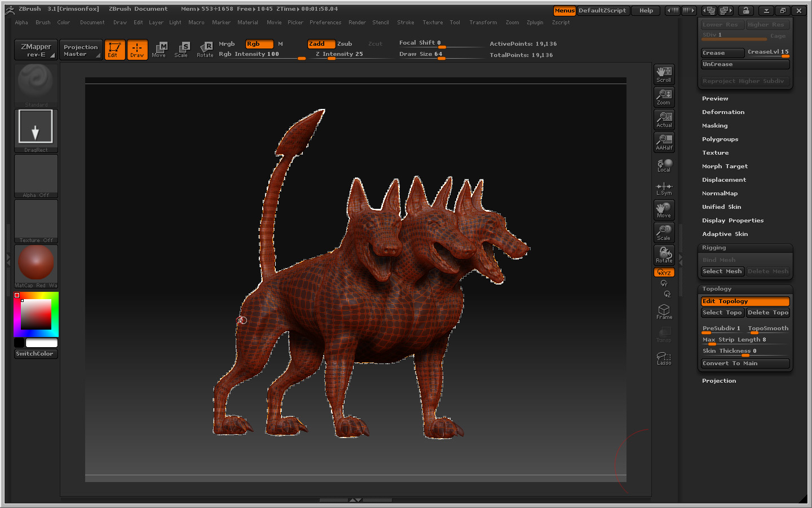Select the Actual size icon
This screenshot has width=812, height=508.
pos(664,119)
